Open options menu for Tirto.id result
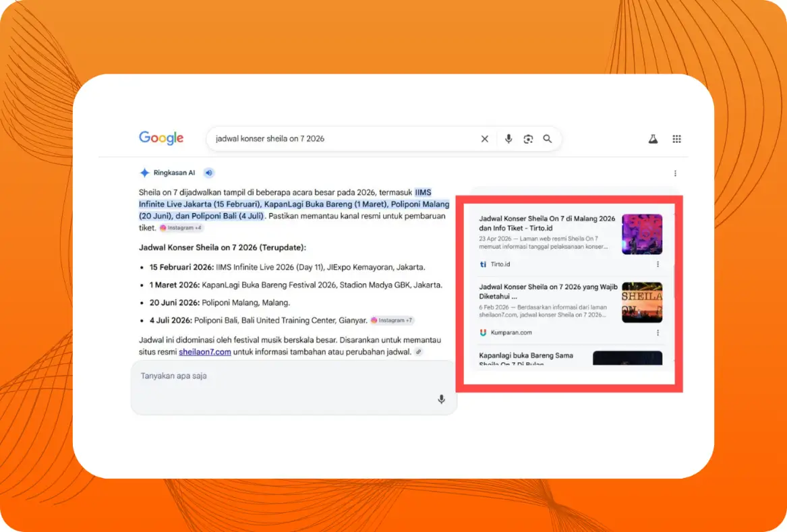The image size is (787, 532). click(658, 264)
